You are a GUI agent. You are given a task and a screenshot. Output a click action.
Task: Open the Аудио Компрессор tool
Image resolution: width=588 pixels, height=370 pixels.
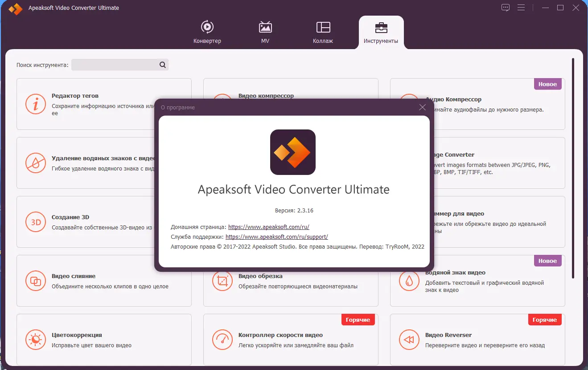pos(409,104)
